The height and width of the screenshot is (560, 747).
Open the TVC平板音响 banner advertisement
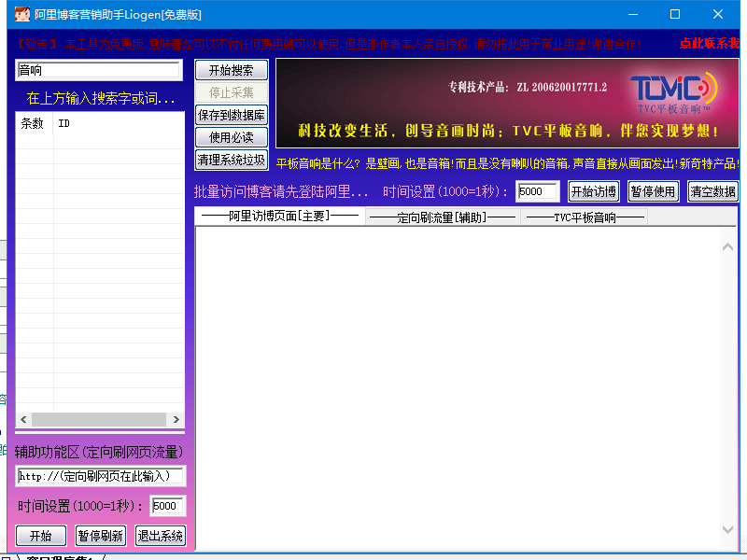(507, 104)
